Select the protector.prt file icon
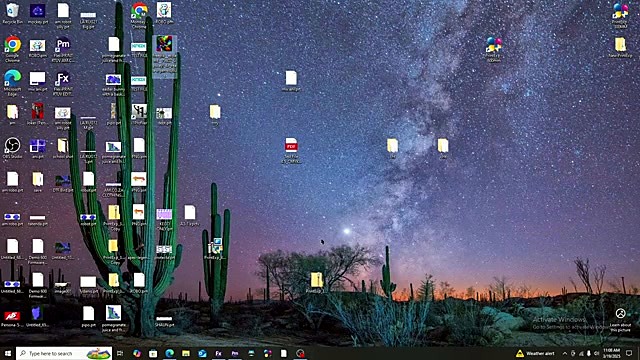Screen dimensions: 640x360 point(164,251)
